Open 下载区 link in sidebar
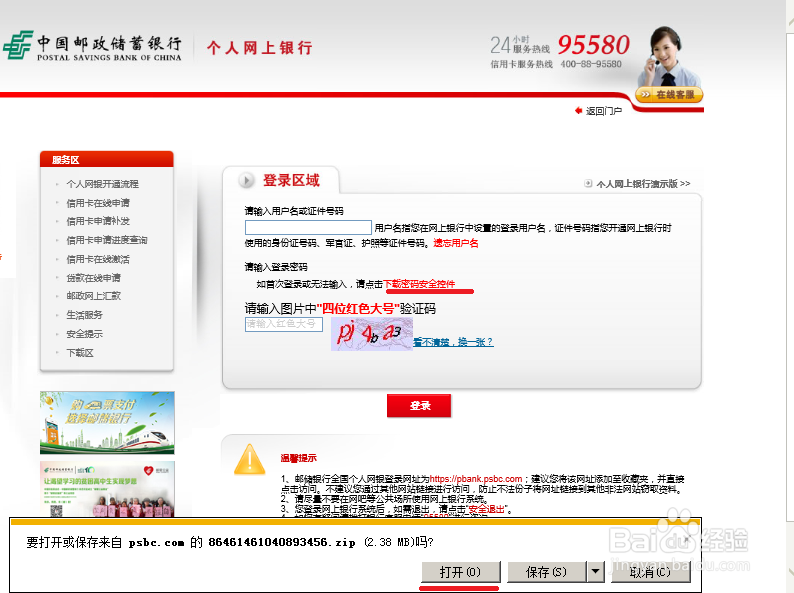The image size is (794, 593). [x=80, y=353]
